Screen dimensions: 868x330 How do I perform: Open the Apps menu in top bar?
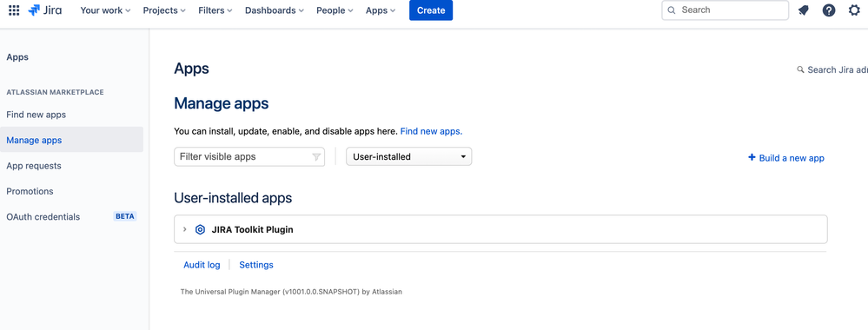point(381,10)
